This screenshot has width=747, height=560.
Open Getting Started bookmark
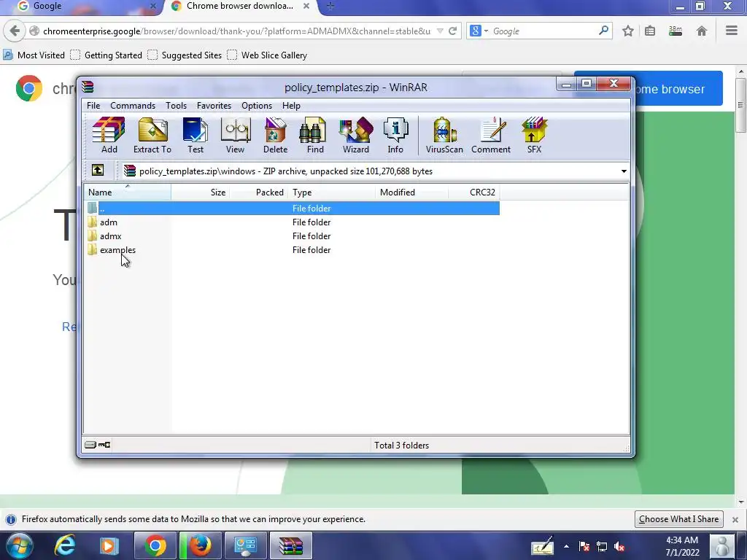point(107,55)
